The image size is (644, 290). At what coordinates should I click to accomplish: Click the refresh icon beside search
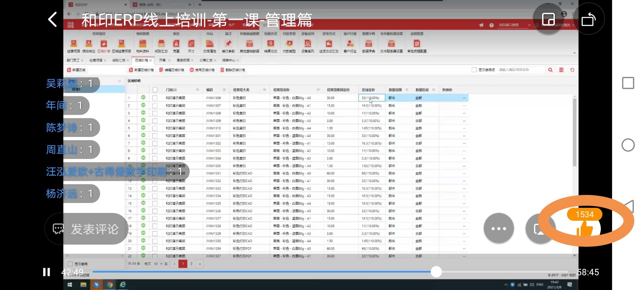[x=572, y=70]
